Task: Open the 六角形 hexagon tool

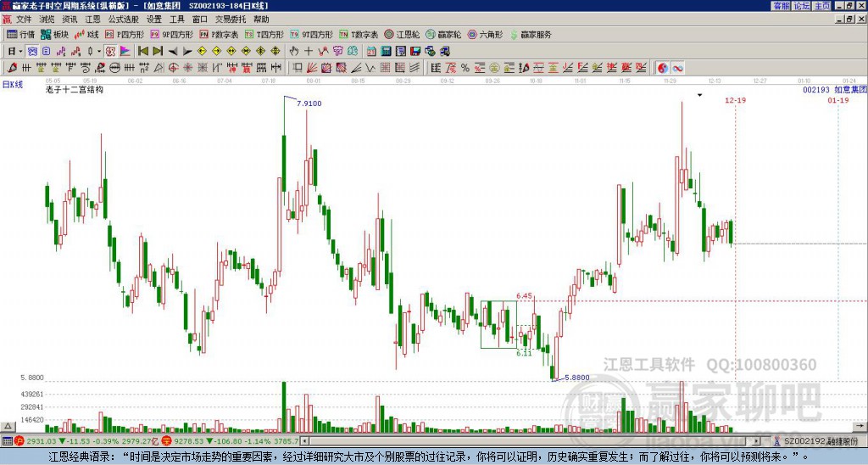Action: point(485,34)
